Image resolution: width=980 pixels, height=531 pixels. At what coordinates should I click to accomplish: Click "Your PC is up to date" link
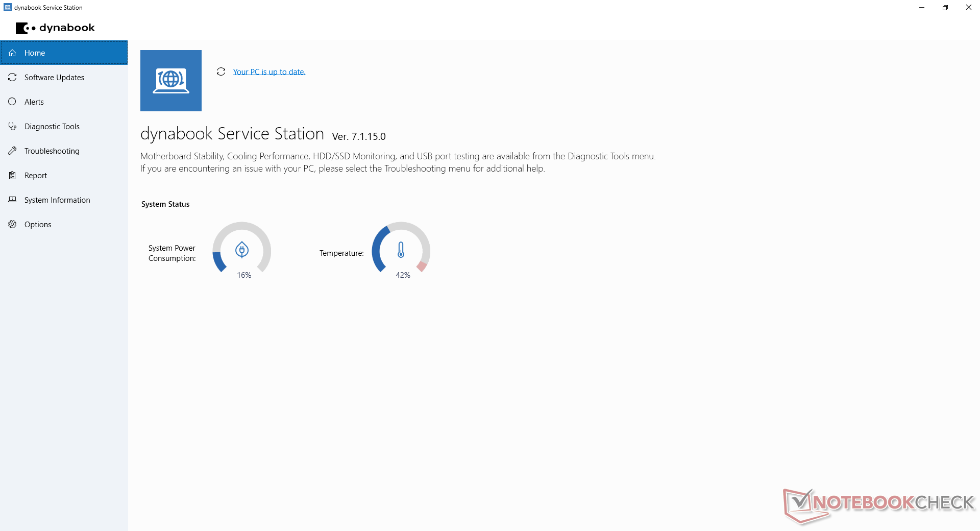coord(269,72)
